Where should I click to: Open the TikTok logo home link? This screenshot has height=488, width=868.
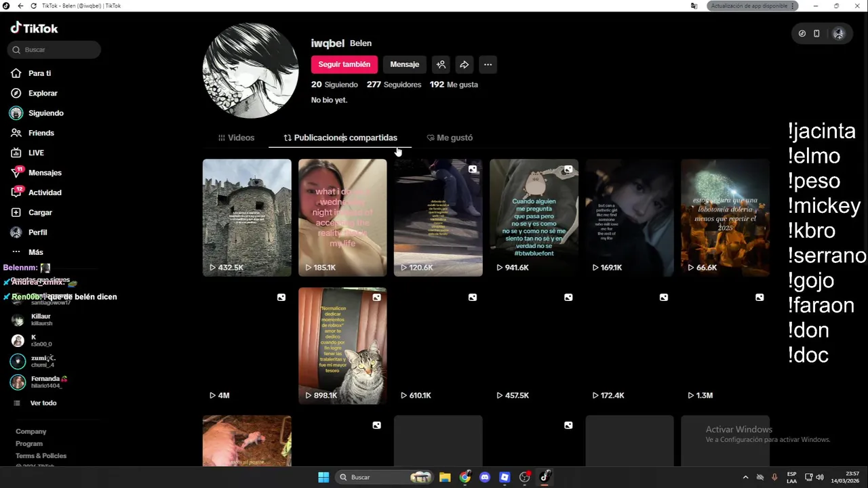coord(34,28)
